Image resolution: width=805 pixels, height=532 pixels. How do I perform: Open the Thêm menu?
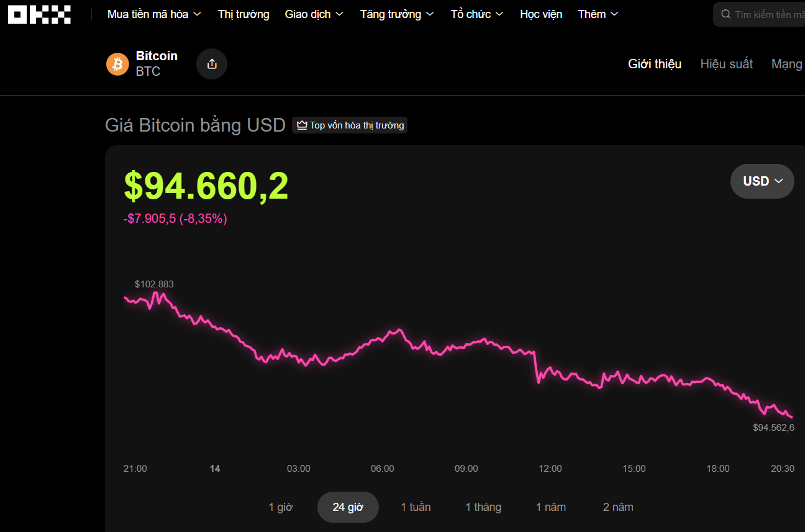click(598, 14)
